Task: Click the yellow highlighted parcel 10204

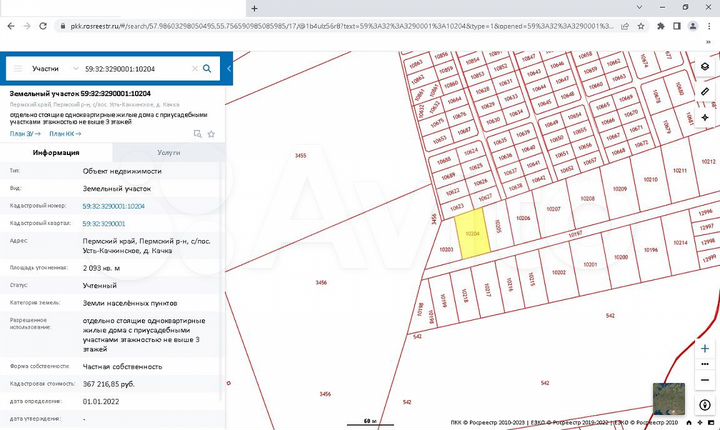Action: point(472,234)
